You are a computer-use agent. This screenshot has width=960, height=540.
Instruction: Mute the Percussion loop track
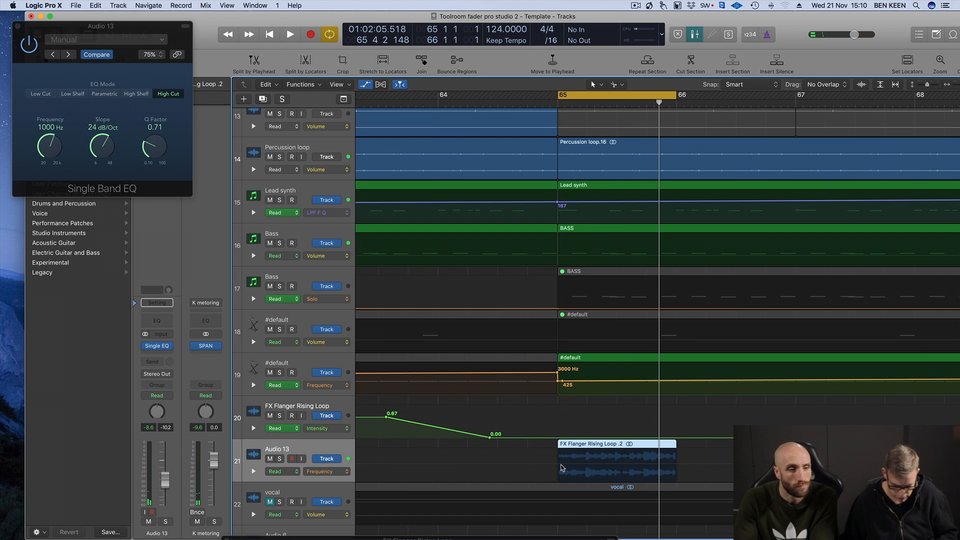269,157
